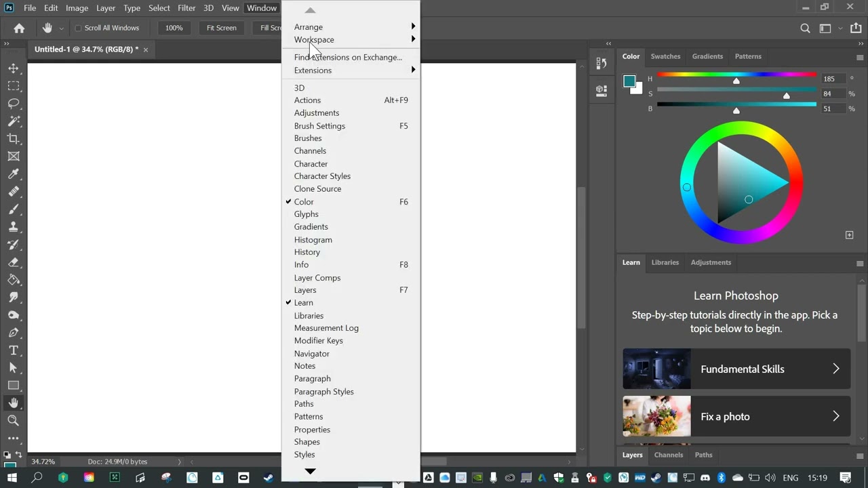Viewport: 868px width, 488px height.
Task: Open the File menu
Action: click(x=30, y=8)
